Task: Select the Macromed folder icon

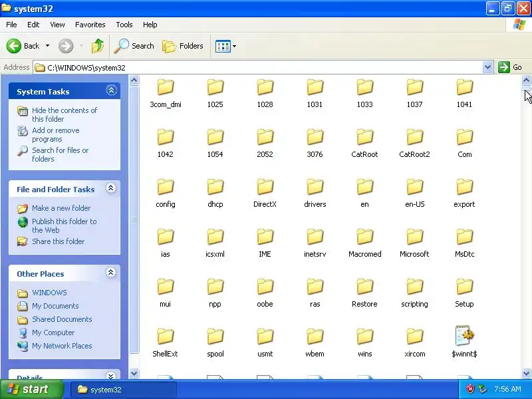Action: [364, 237]
